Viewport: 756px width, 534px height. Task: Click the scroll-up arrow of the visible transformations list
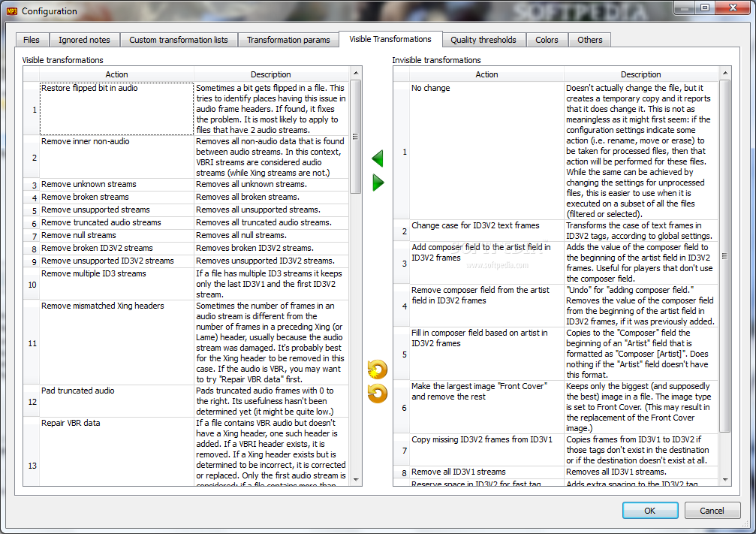pos(356,73)
